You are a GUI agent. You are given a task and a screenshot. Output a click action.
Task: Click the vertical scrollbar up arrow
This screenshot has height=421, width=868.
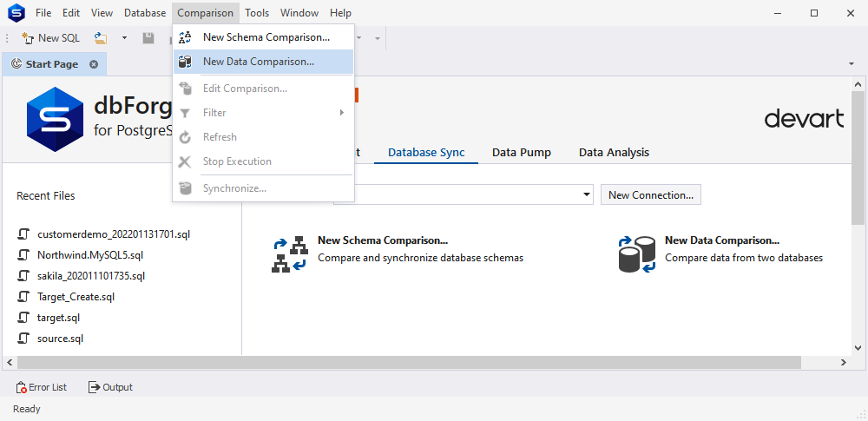tap(858, 84)
